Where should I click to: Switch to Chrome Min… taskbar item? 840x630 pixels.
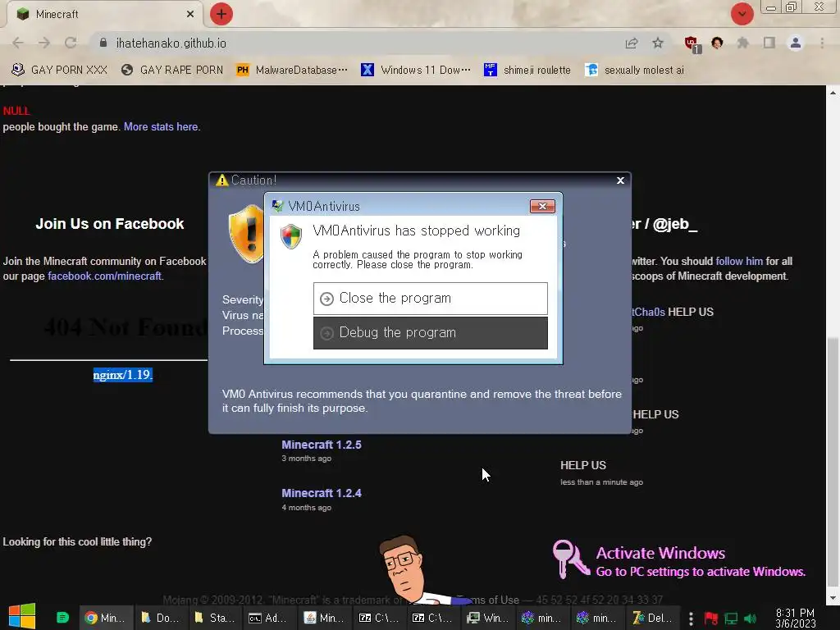pos(106,618)
